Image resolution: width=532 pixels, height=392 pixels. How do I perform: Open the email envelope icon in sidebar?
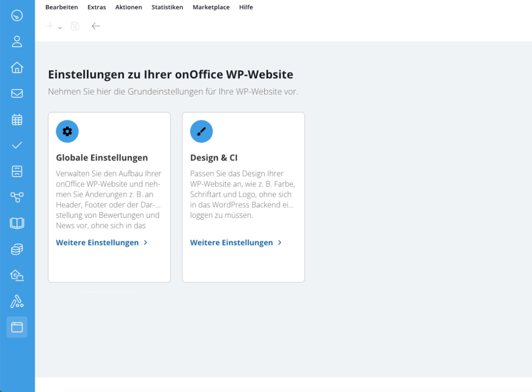(x=17, y=94)
